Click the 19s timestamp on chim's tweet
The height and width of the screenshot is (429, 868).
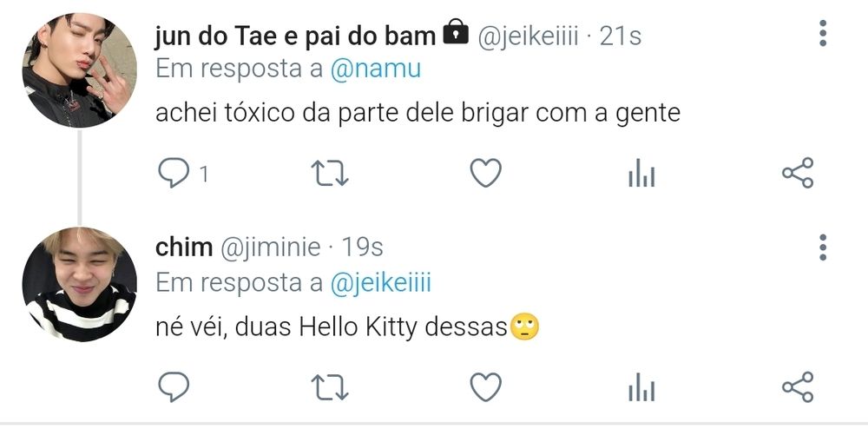coord(363,247)
